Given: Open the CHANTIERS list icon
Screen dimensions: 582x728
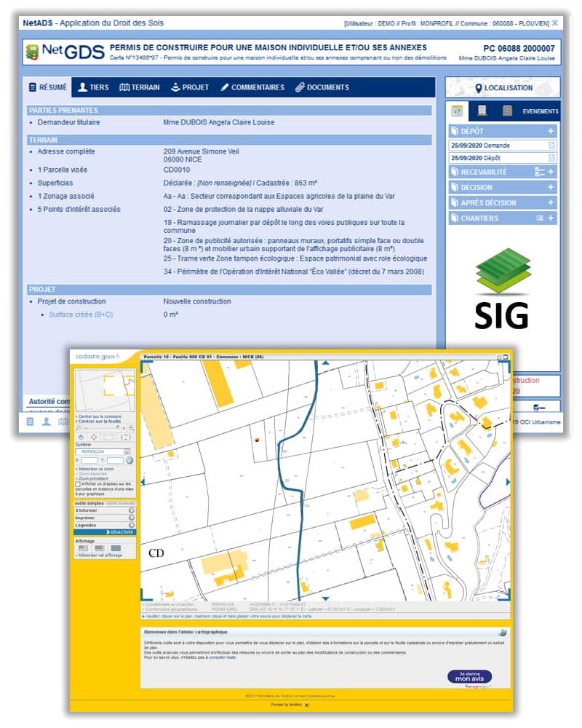Looking at the screenshot, I should 539,218.
